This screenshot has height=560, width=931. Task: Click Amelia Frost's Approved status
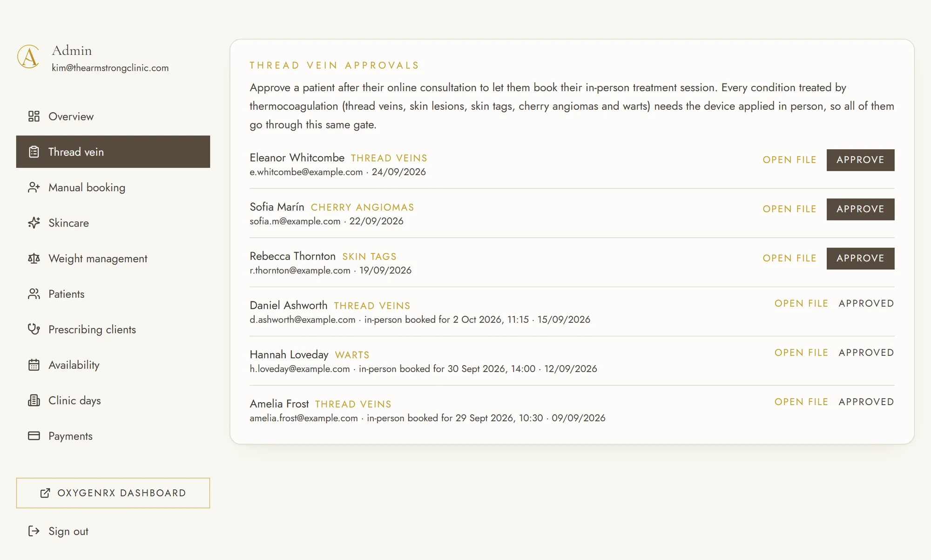866,402
